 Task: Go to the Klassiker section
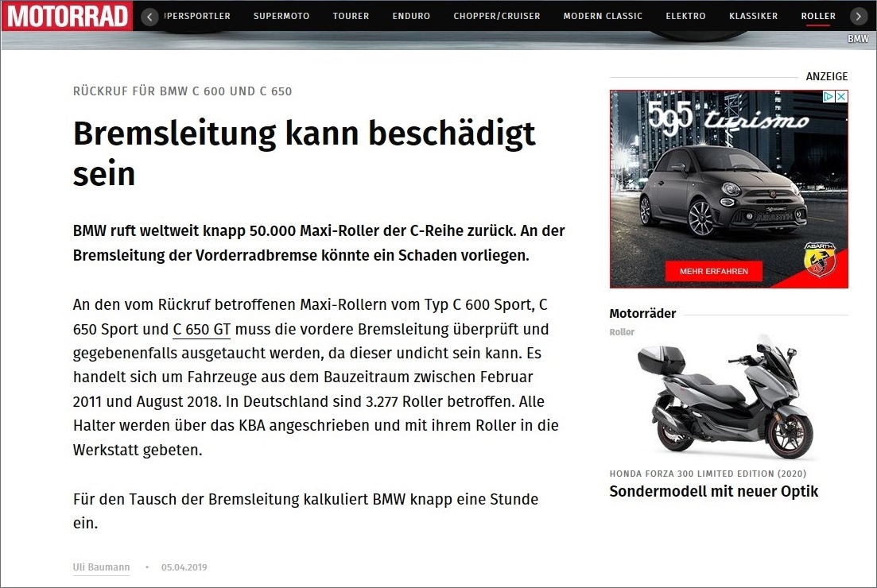754,16
